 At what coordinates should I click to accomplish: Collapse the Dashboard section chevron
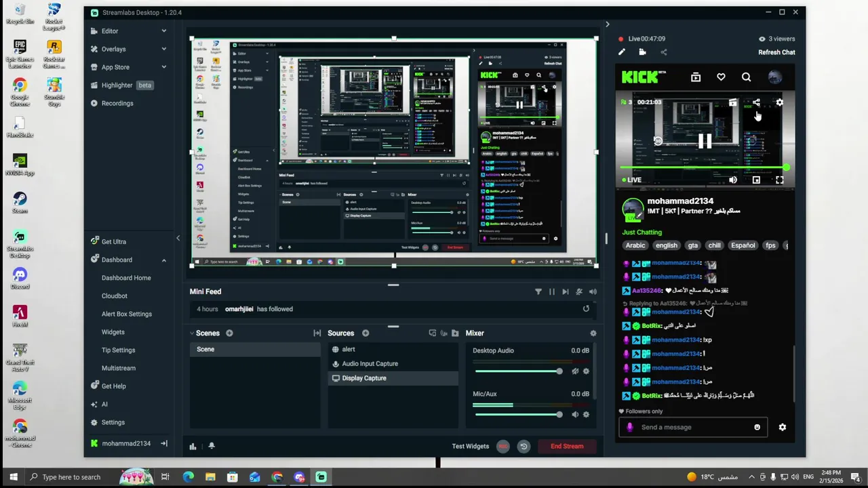[x=163, y=260]
